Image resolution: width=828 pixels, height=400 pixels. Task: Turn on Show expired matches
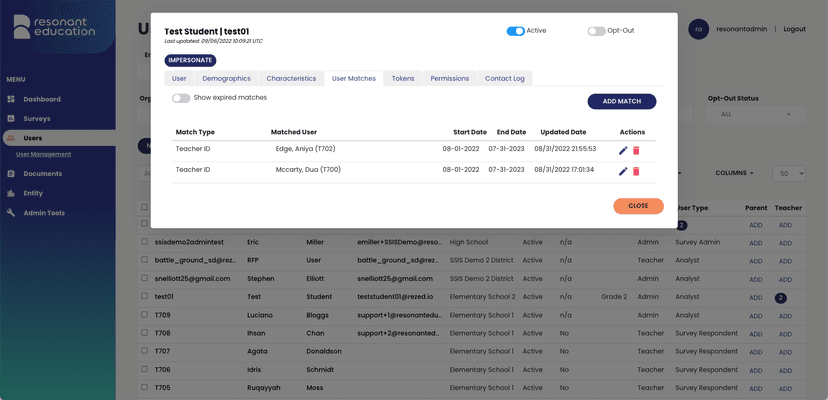pyautogui.click(x=181, y=98)
